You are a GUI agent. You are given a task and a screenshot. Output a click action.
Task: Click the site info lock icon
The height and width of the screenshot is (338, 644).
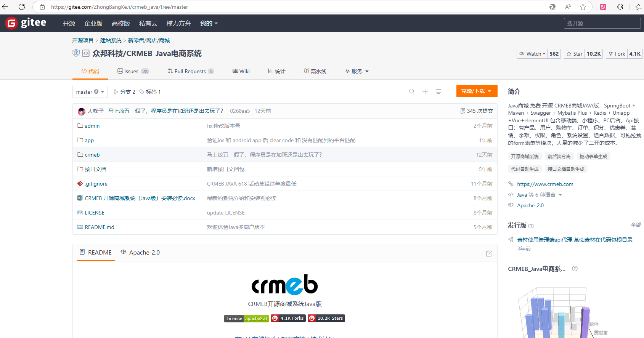tap(42, 7)
